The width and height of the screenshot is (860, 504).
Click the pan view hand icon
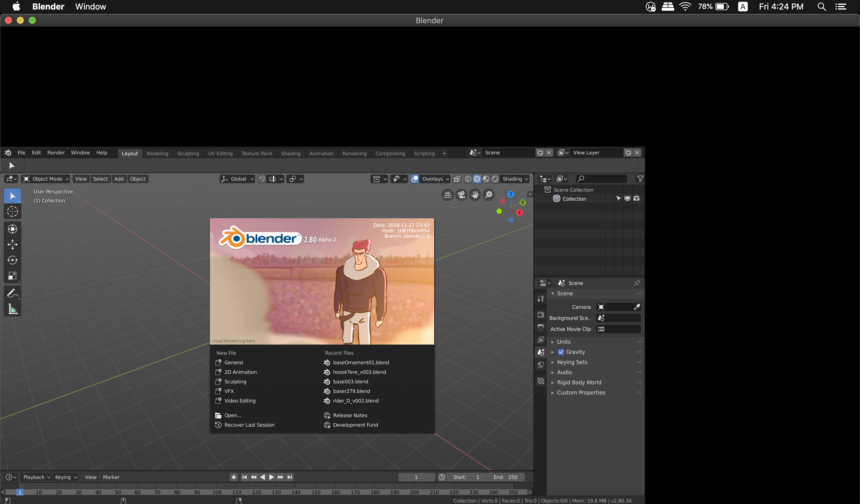tap(475, 195)
